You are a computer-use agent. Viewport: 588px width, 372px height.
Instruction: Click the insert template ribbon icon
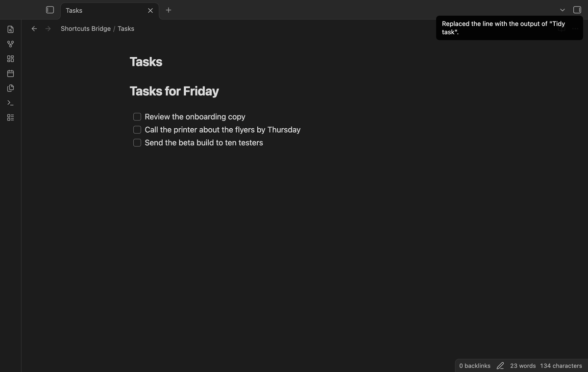[x=10, y=88]
